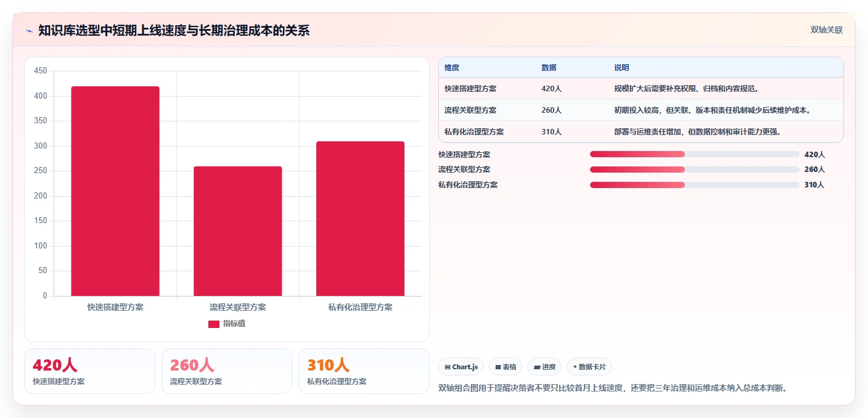Click the footer note starting 双轴组合图
868x418 pixels.
pyautogui.click(x=613, y=388)
